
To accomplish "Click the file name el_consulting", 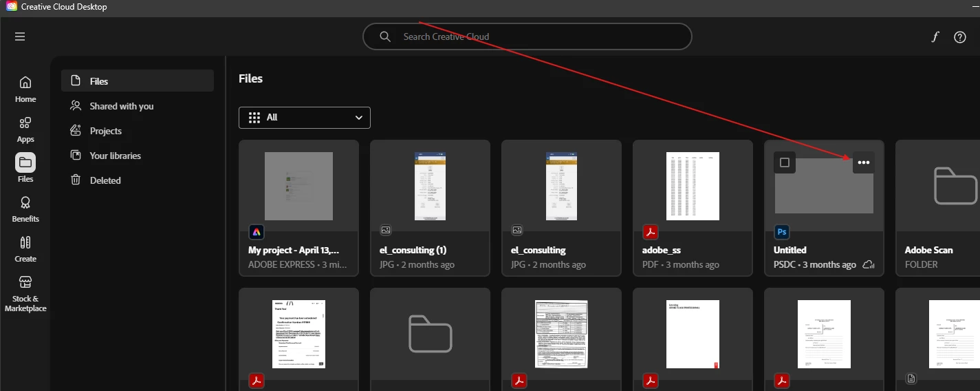I will tap(538, 250).
